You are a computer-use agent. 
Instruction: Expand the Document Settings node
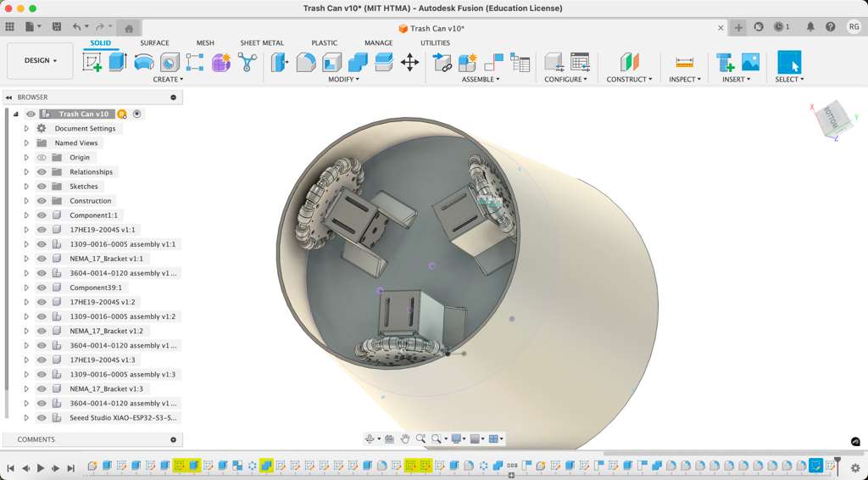[26, 129]
